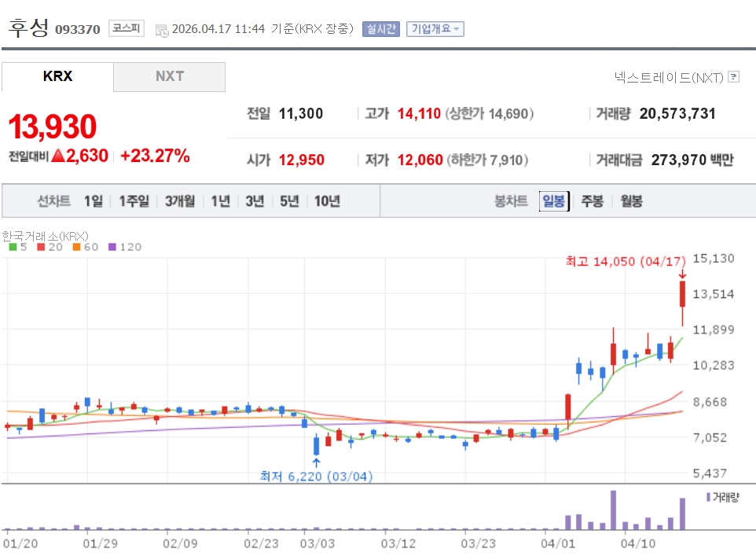This screenshot has width=756, height=560.
Task: Click the tallest volume bar in early April
Action: (x=613, y=510)
